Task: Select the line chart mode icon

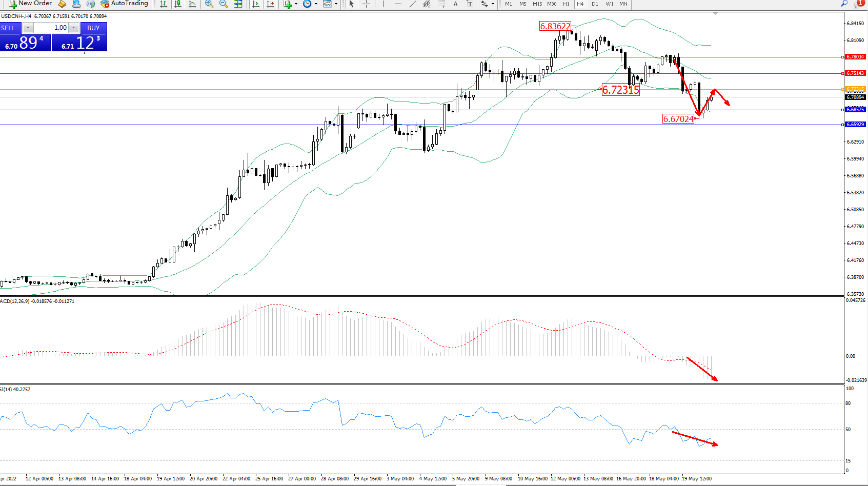Action: click(192, 4)
